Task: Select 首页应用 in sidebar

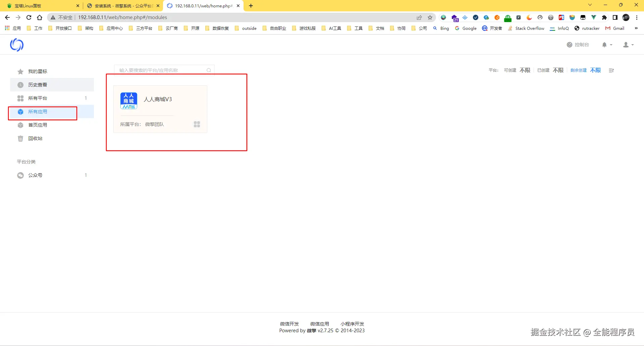Action: point(52,125)
